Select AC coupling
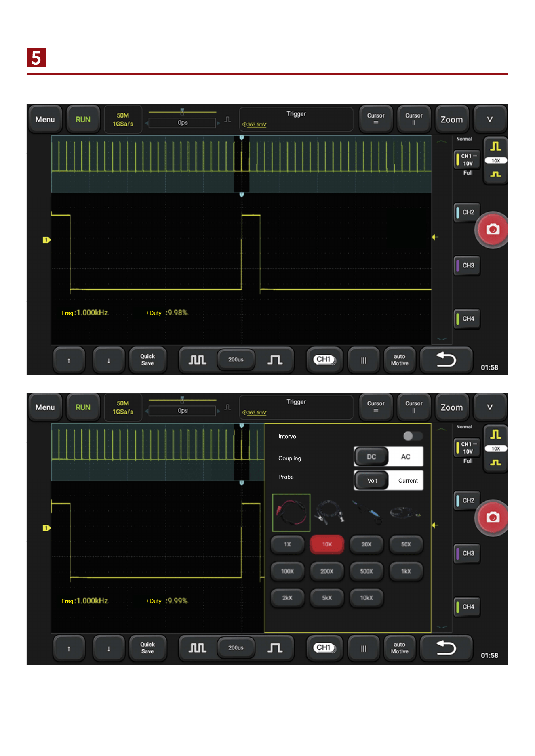The width and height of the screenshot is (535, 756). tap(406, 457)
